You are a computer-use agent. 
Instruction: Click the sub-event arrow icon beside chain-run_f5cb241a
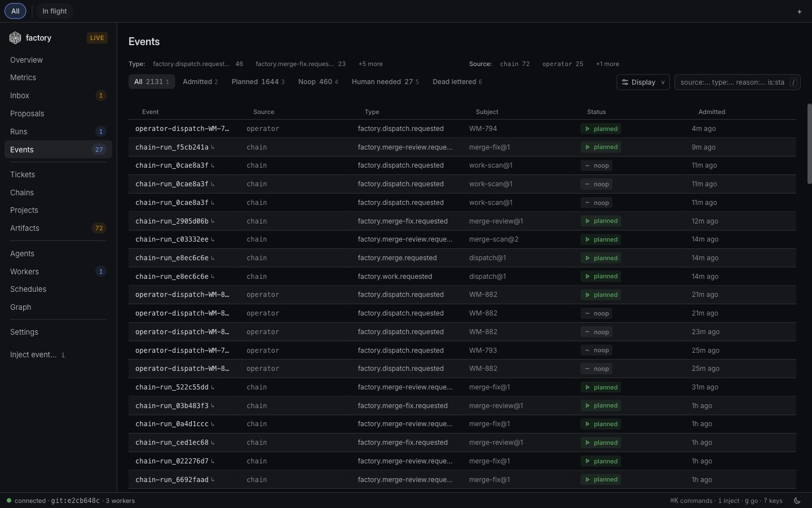(x=213, y=147)
